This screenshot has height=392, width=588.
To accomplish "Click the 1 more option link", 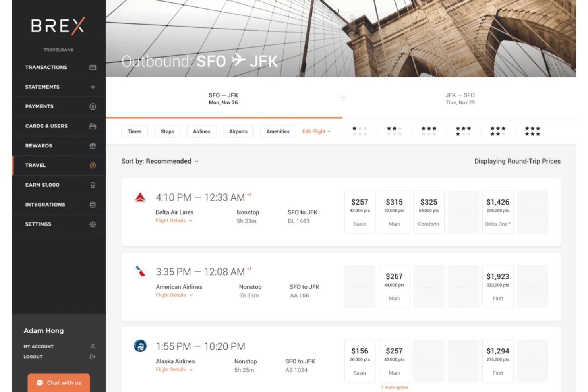I will click(395, 387).
